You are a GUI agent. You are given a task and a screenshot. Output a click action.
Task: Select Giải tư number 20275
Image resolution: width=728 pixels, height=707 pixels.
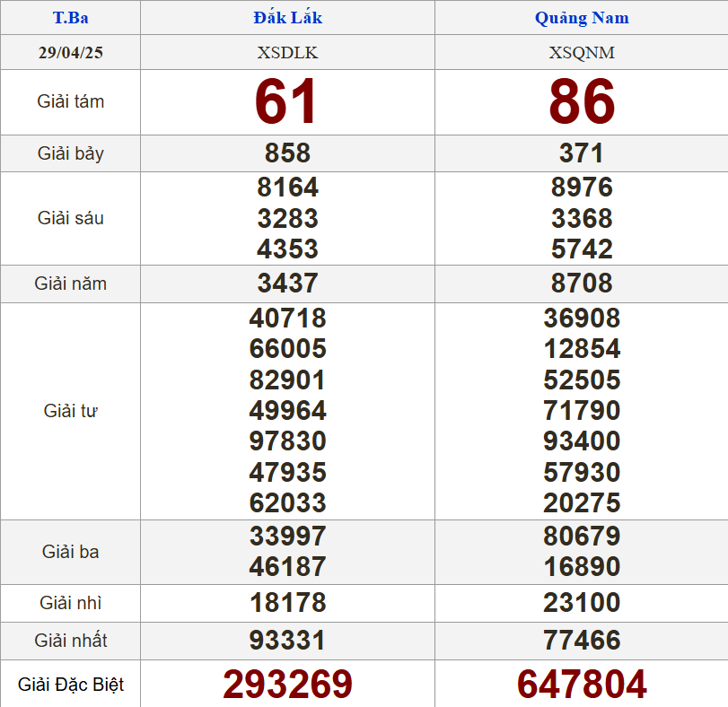(582, 502)
